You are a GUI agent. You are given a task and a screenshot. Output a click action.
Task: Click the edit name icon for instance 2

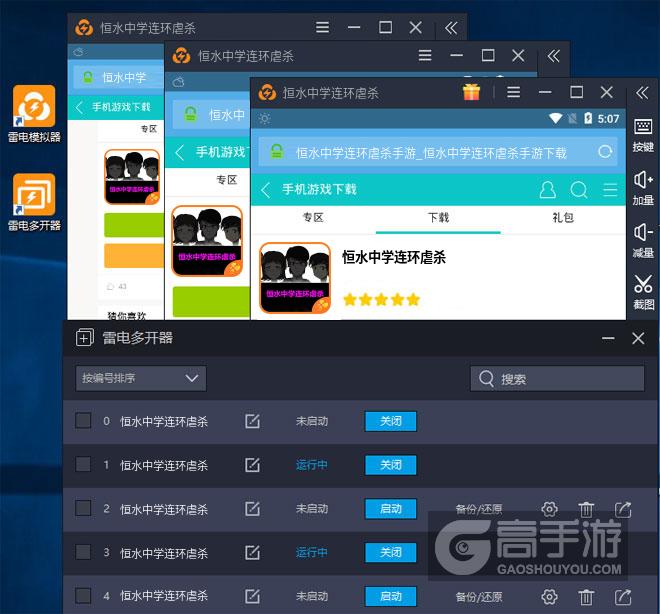252,509
